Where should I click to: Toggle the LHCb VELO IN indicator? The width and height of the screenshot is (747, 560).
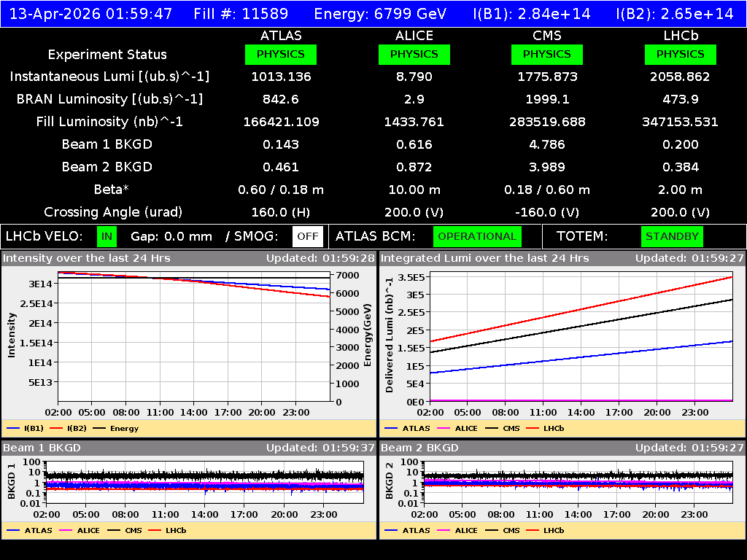(x=108, y=236)
